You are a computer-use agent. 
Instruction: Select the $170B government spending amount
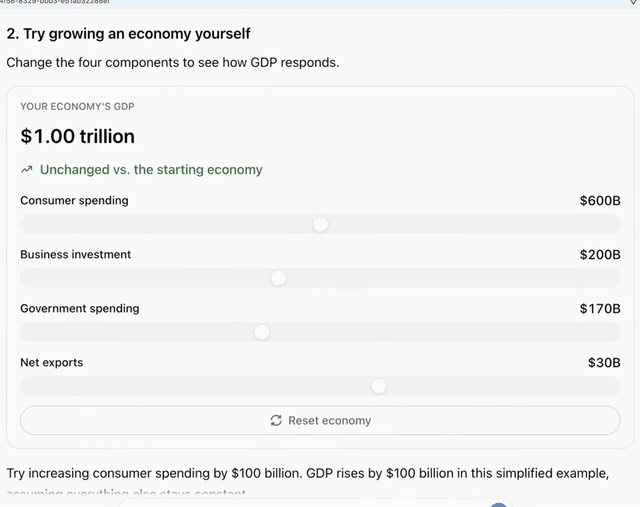coord(600,309)
